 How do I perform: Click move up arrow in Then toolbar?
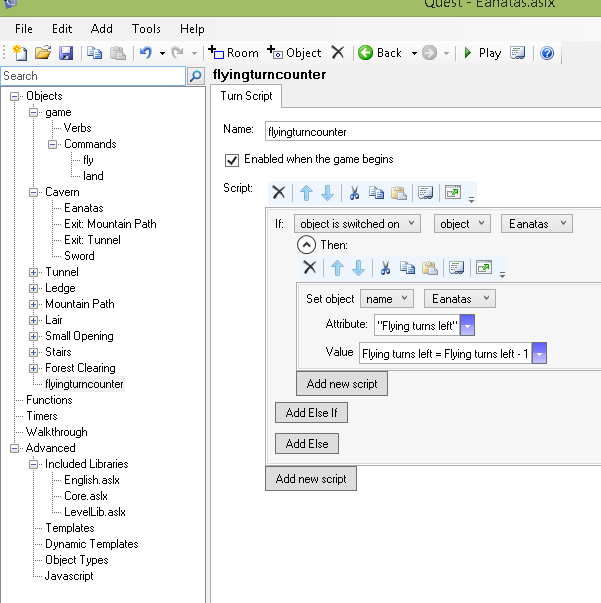[x=336, y=267]
